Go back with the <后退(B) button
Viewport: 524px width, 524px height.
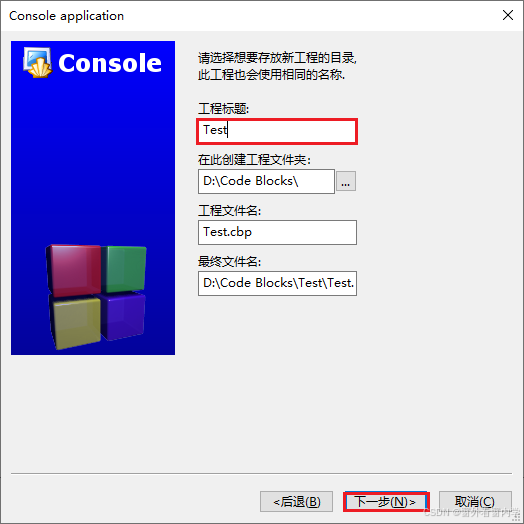point(296,501)
